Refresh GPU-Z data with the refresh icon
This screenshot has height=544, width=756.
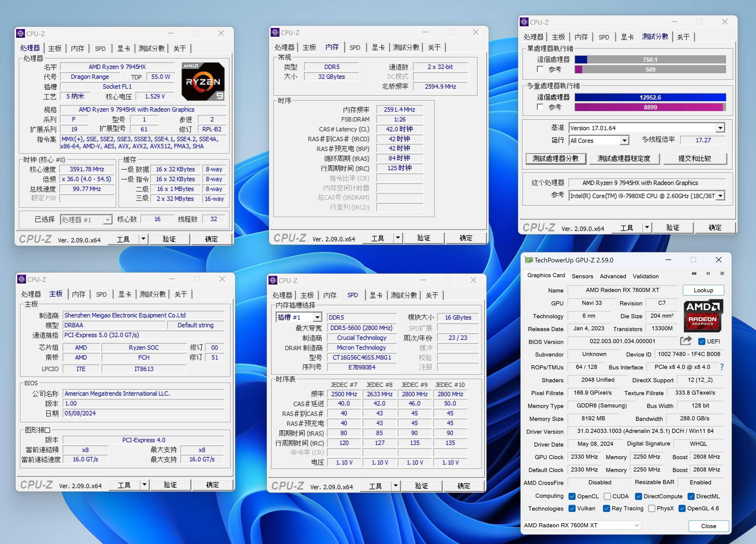(708, 273)
